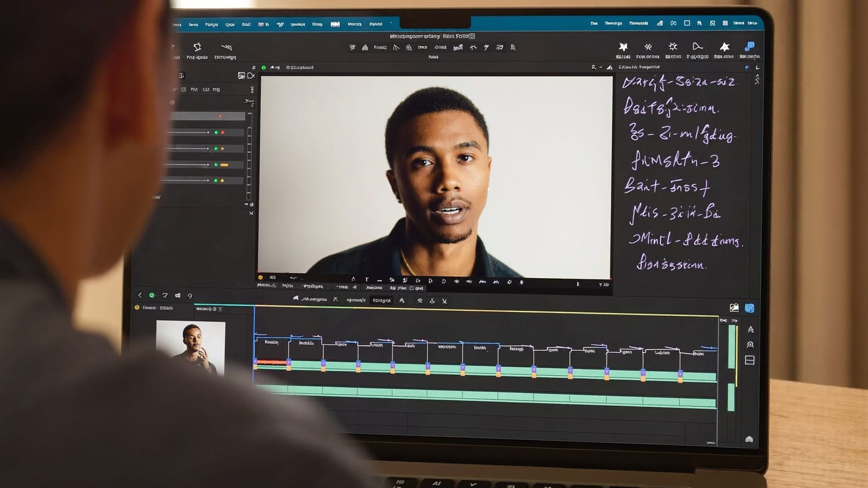Toggle the yellow circle in the timeline track header
The height and width of the screenshot is (488, 868).
tap(137, 307)
